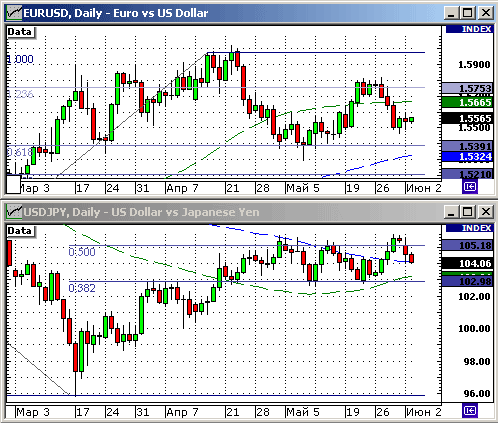Minimize the USDJPY chart window
This screenshot has width=498, height=423.
point(451,212)
